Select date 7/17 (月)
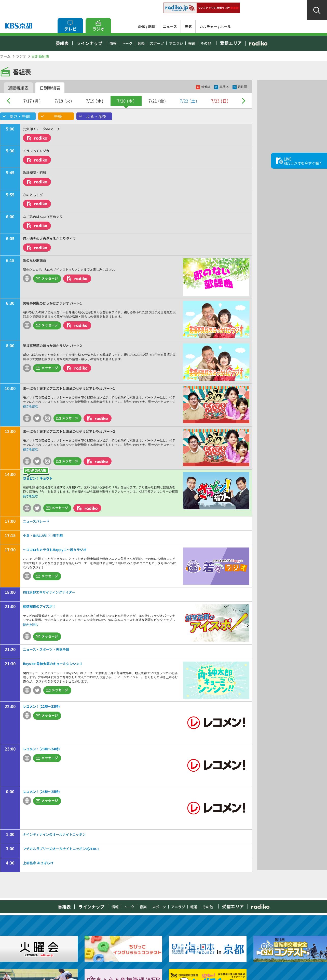Viewport: 327px width, 980px height. pyautogui.click(x=32, y=101)
